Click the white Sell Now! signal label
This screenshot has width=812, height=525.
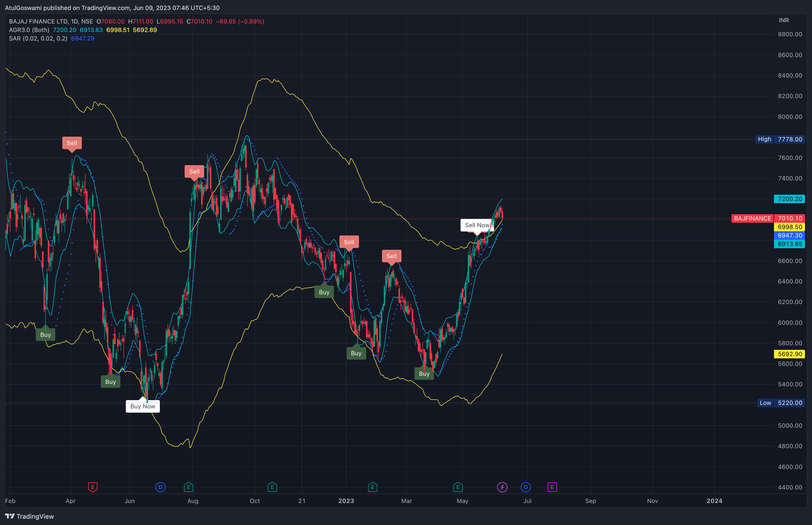click(477, 225)
